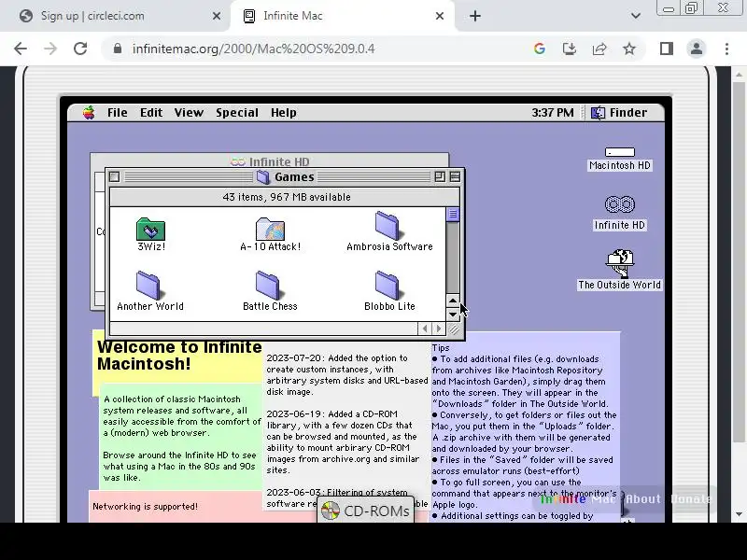The width and height of the screenshot is (747, 560).
Task: Click the Tips heading text
Action: click(441, 347)
